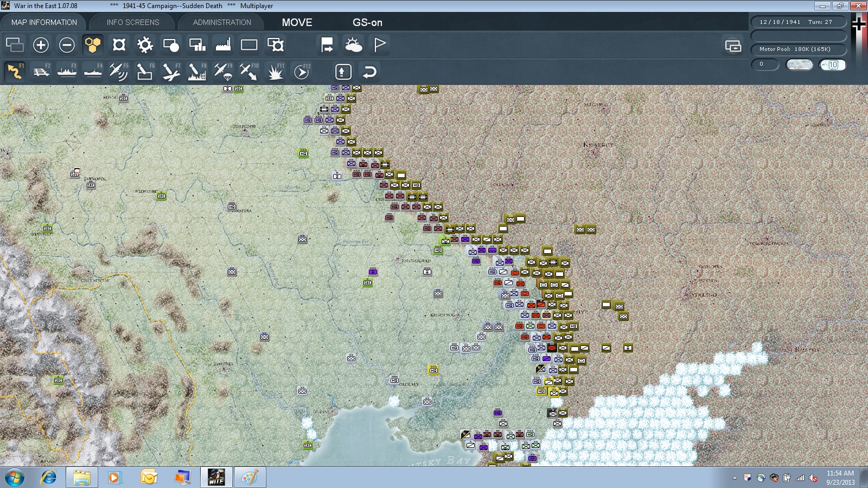Switch to the ADMINISTRATION tab
The image size is (868, 488).
coord(222,22)
